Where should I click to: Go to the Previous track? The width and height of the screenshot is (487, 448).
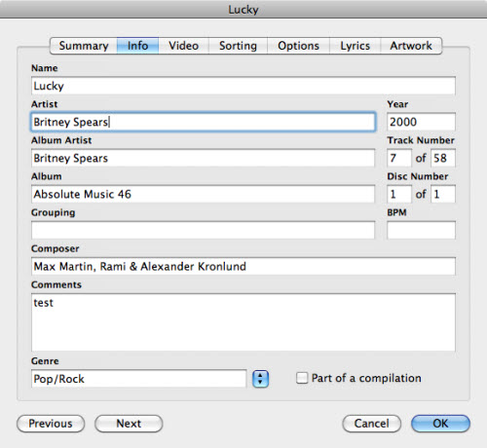point(51,424)
